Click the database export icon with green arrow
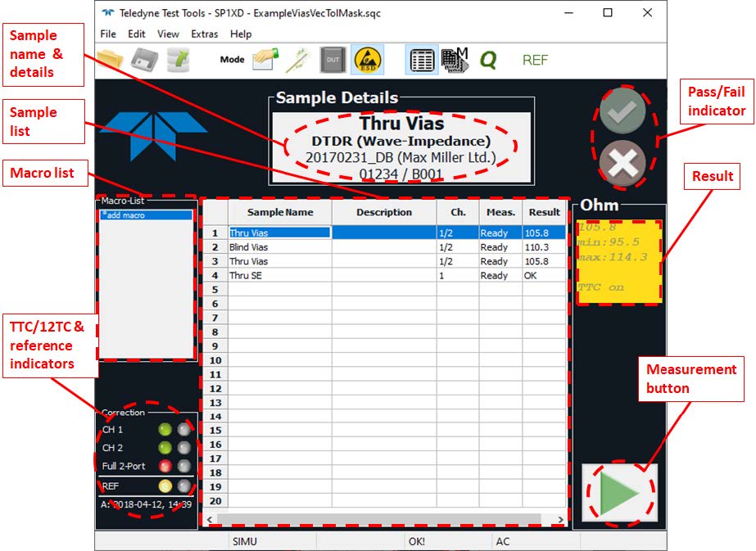Screen dimensions: 756x551 (x=178, y=60)
